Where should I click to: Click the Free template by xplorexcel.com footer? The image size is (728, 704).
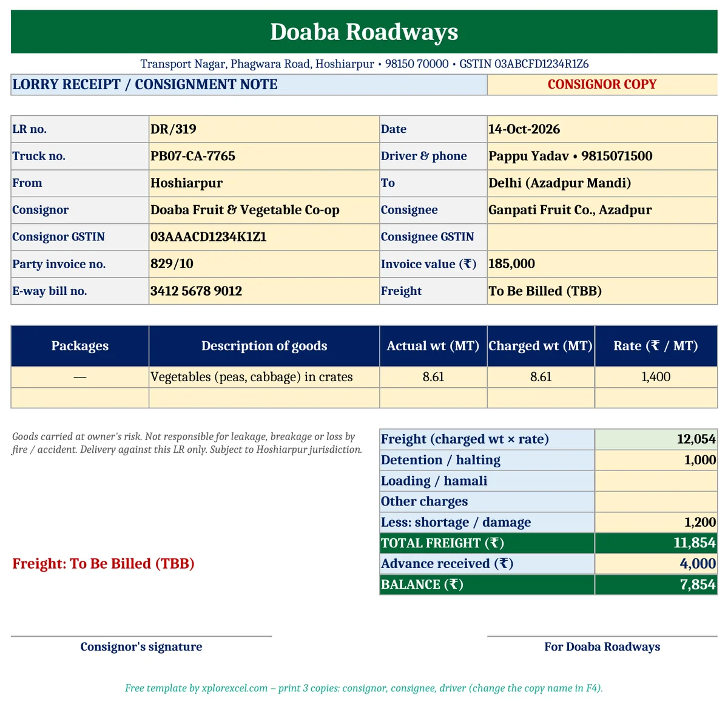click(364, 688)
